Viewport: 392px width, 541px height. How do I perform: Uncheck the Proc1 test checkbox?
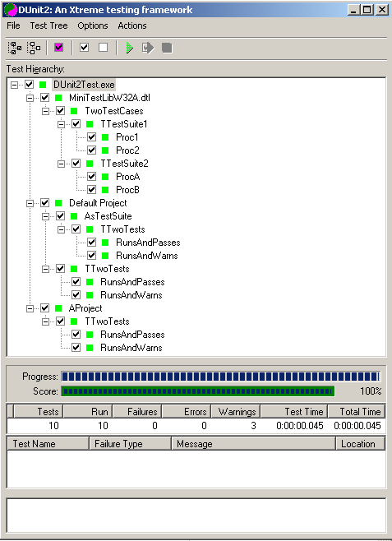[91, 137]
